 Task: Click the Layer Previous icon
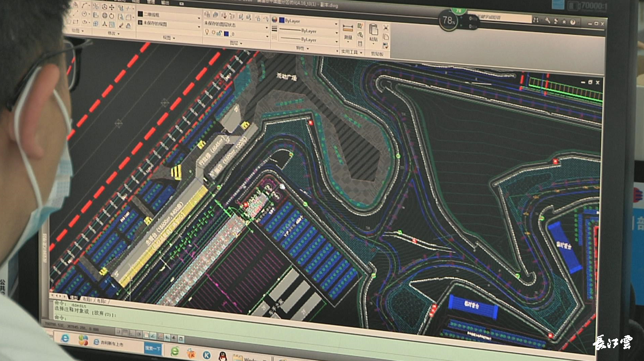233,16
